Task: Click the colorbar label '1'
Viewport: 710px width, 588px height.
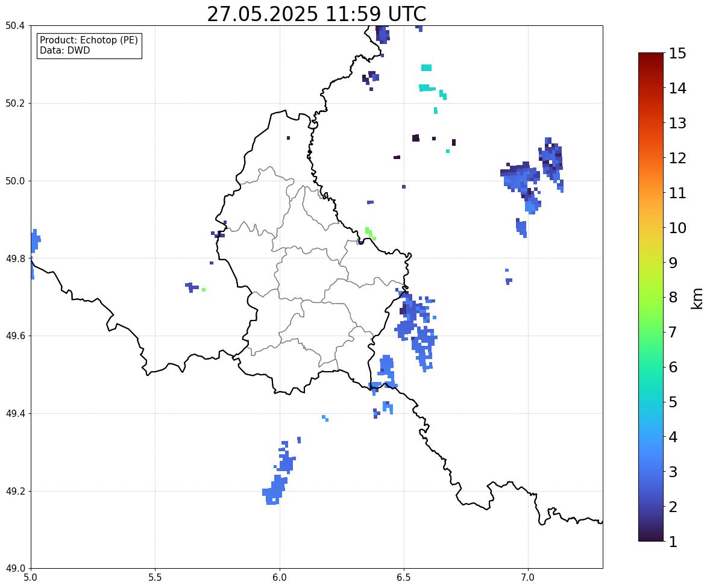Action: [x=673, y=542]
